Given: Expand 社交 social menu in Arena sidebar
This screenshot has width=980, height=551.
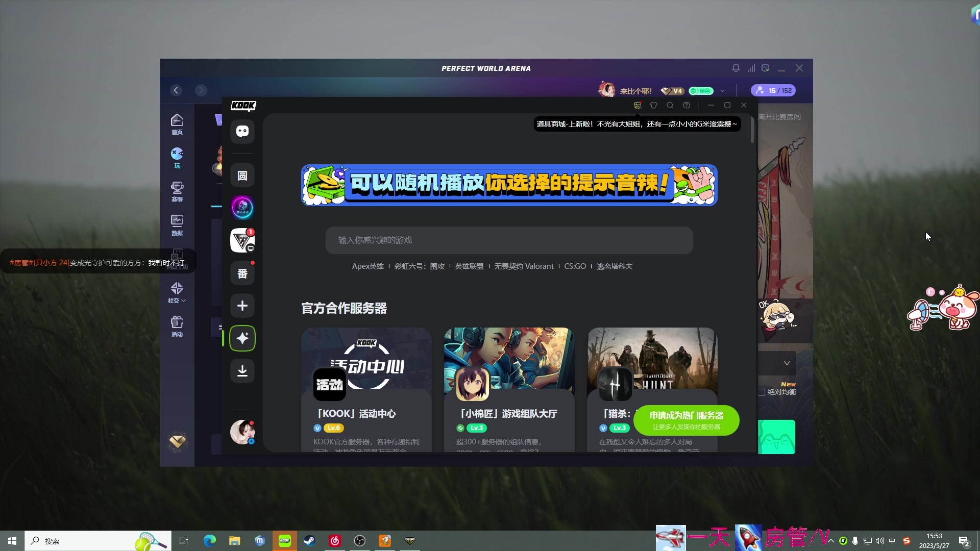Looking at the screenshot, I should [177, 292].
